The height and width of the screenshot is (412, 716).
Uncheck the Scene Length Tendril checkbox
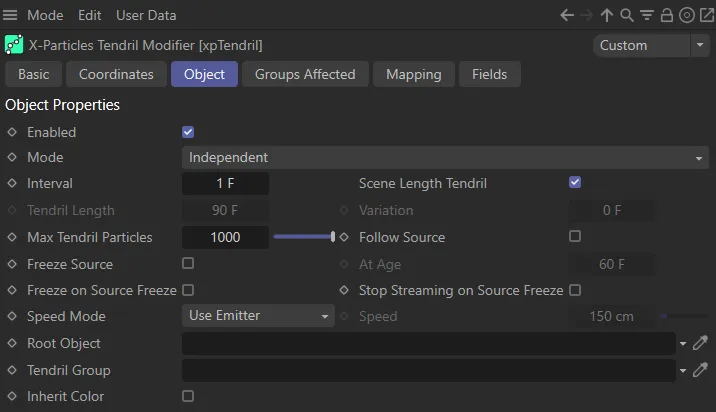click(575, 182)
